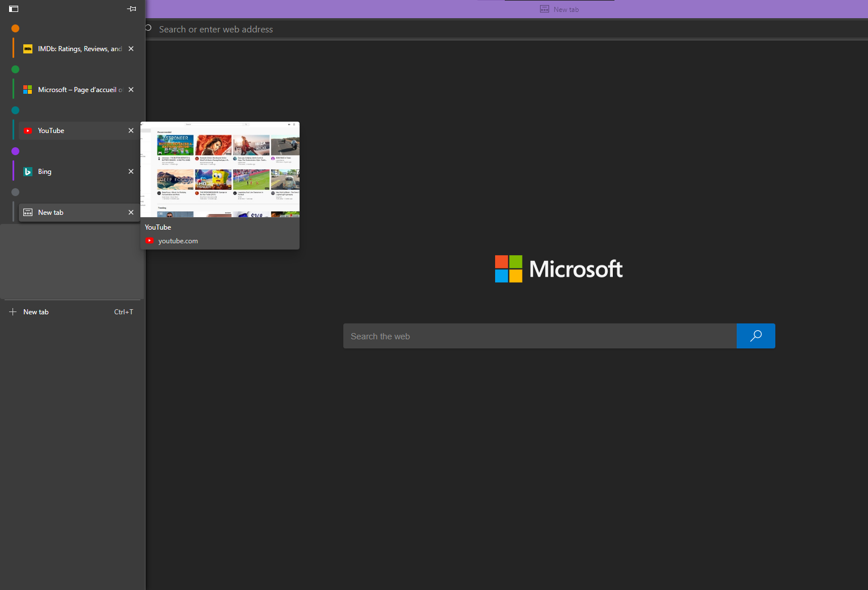Select the gray tab group dot
The width and height of the screenshot is (868, 590).
[15, 192]
